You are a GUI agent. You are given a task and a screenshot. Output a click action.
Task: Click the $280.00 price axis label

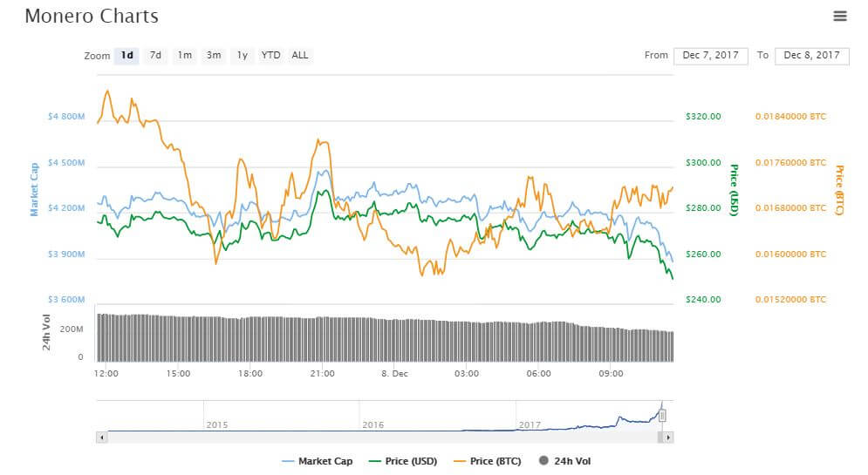click(703, 208)
